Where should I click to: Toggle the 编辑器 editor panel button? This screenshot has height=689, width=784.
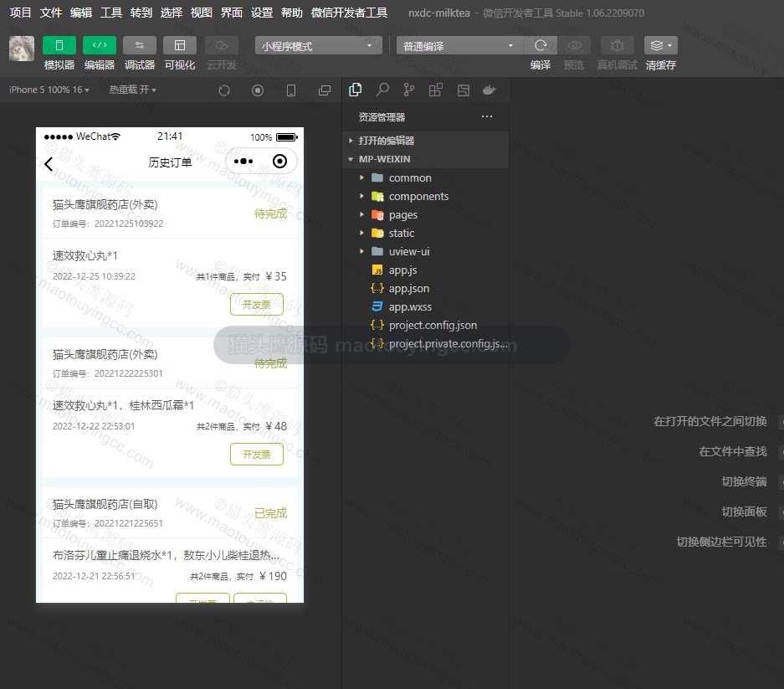pyautogui.click(x=100, y=45)
